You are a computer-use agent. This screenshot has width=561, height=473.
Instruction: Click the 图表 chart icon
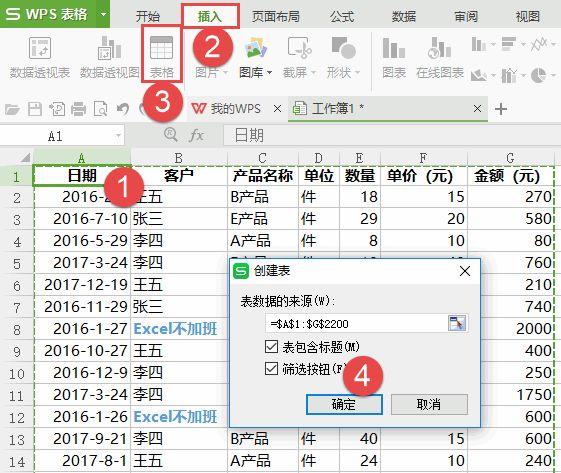click(394, 48)
